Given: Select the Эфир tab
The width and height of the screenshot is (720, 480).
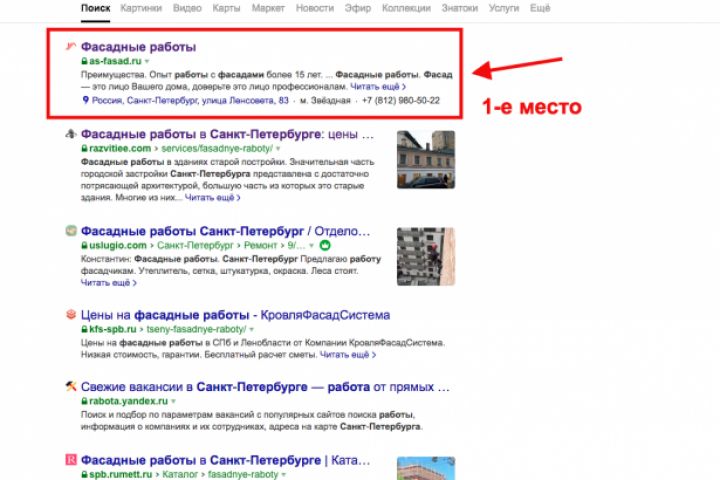Looking at the screenshot, I should click(358, 8).
